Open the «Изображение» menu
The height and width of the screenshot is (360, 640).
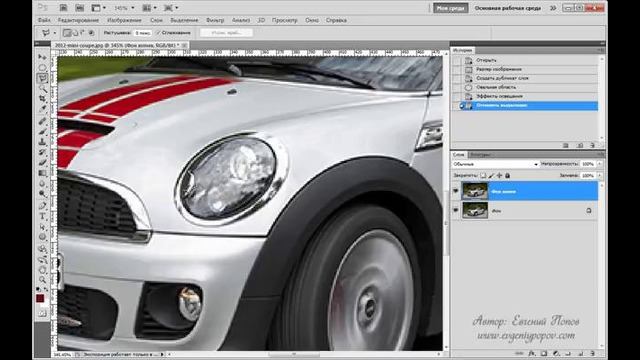pos(124,20)
